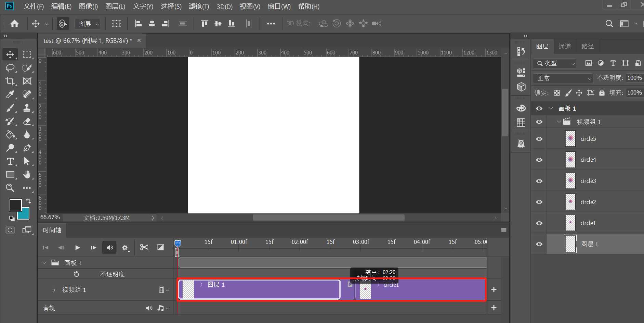Screen dimensions: 644x323
Task: Toggle visibility of 视频组 1 group
Action: [x=539, y=122]
